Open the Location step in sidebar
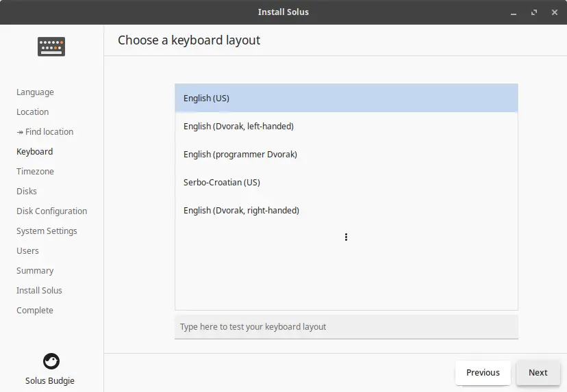This screenshot has width=567, height=392. pyautogui.click(x=33, y=112)
